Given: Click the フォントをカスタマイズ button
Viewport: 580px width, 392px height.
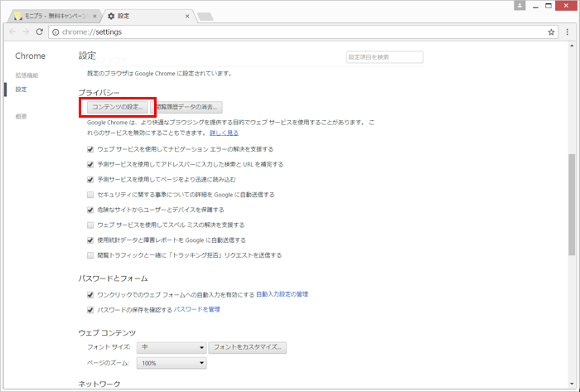Looking at the screenshot, I should tap(248, 347).
